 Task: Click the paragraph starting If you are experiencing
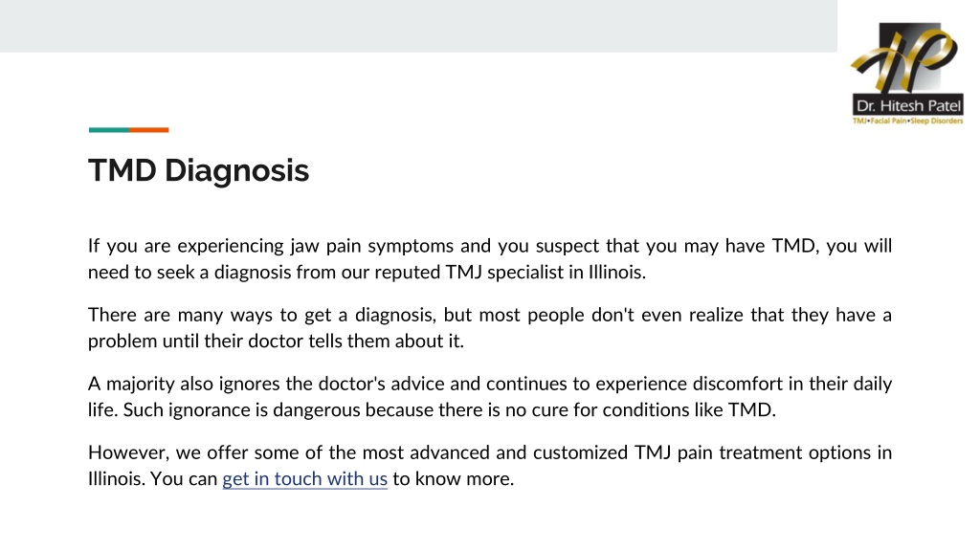490,258
